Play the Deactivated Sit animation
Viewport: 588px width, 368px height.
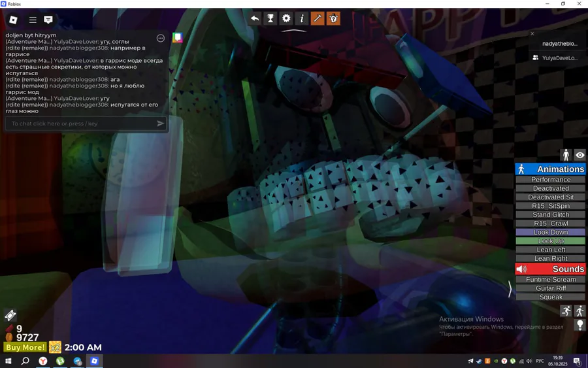551,197
